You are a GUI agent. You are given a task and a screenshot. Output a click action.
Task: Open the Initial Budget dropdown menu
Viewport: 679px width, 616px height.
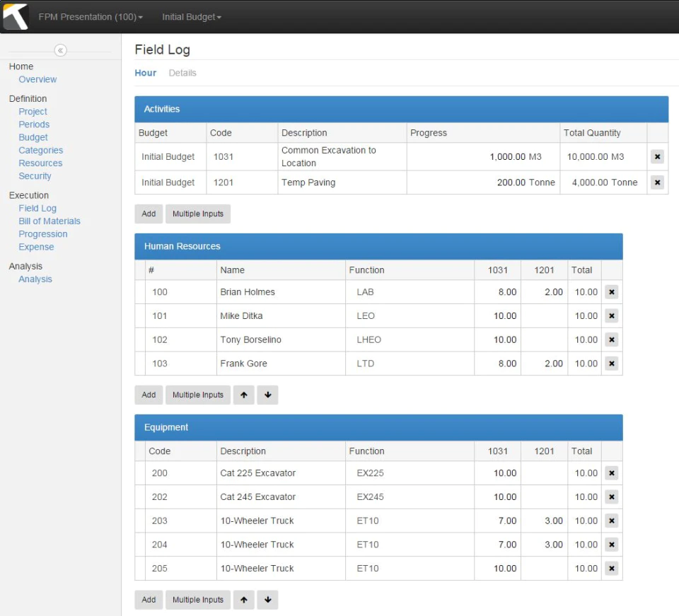pos(192,17)
